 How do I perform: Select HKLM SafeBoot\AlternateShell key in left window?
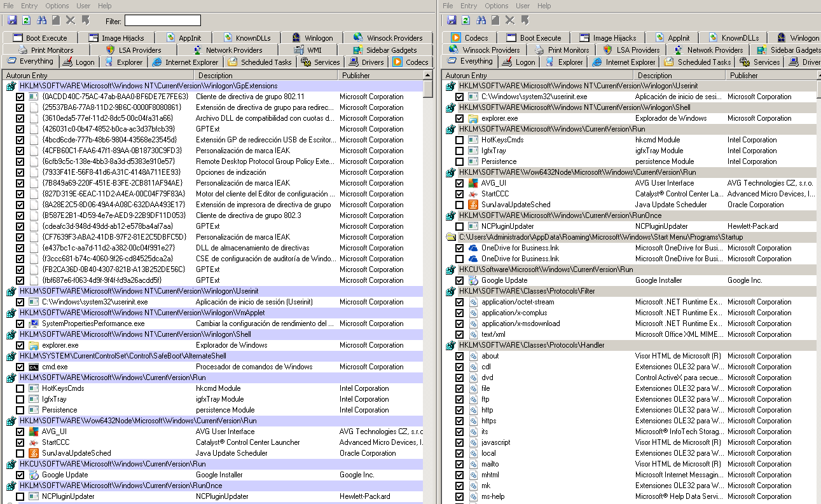point(214,356)
